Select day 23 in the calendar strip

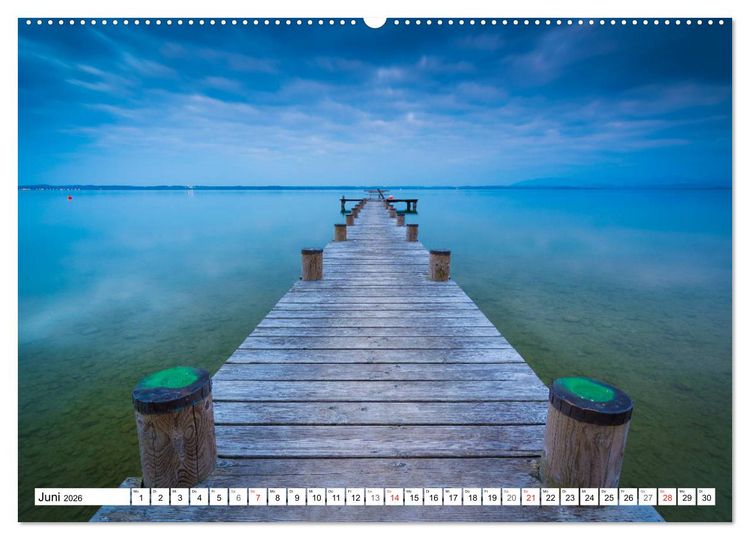[570, 496]
